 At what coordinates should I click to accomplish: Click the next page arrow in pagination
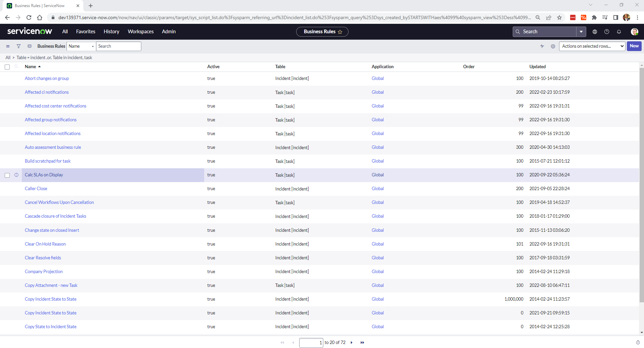351,342
